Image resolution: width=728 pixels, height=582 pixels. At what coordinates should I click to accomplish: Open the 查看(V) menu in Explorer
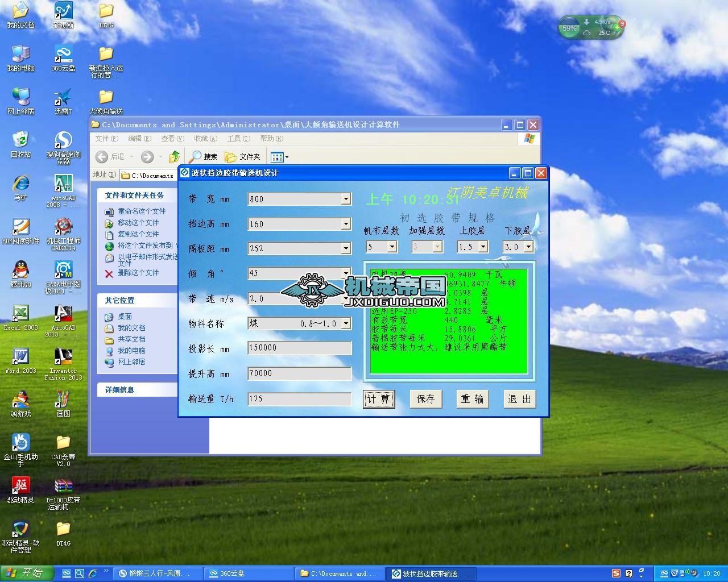[x=172, y=139]
